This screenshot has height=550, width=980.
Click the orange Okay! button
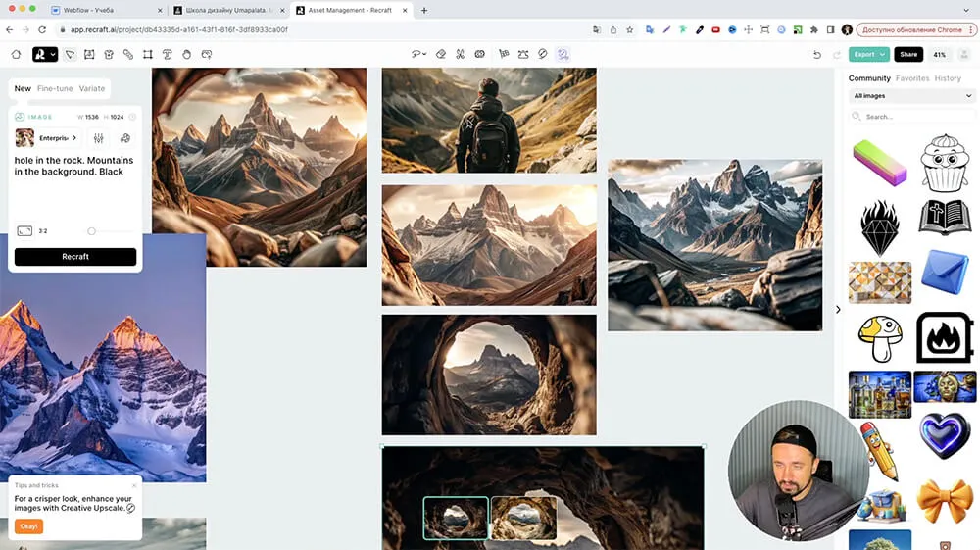[28, 526]
